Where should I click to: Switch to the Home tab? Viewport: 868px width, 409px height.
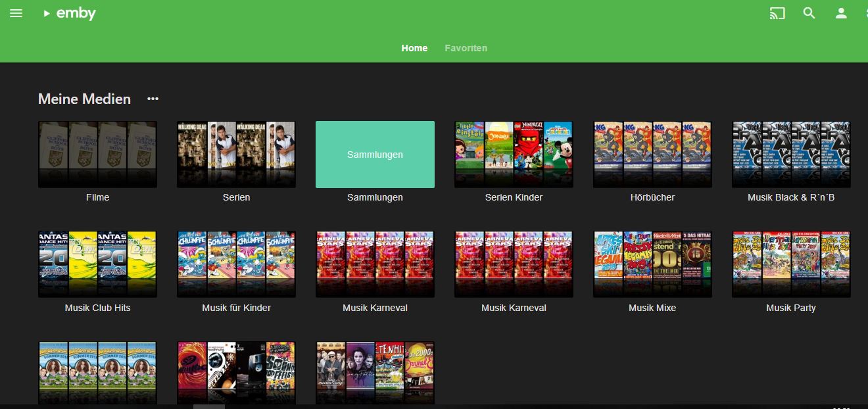414,48
